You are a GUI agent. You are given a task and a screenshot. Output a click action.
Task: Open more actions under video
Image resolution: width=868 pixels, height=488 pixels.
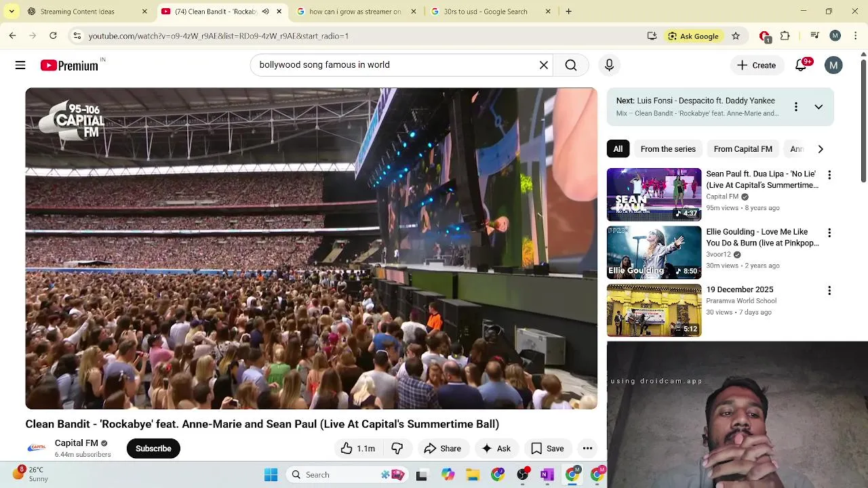(587, 449)
